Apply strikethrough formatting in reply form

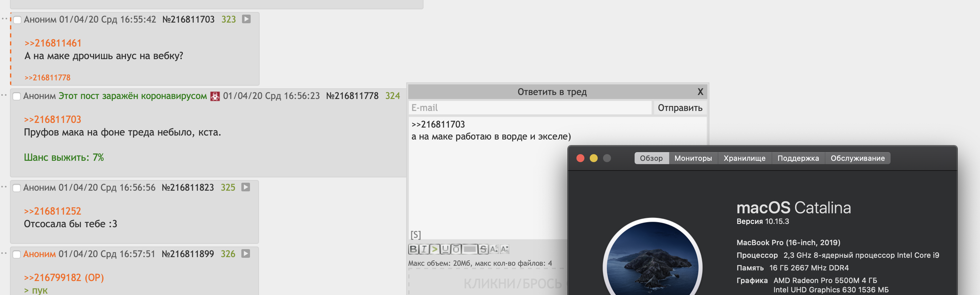click(x=484, y=249)
